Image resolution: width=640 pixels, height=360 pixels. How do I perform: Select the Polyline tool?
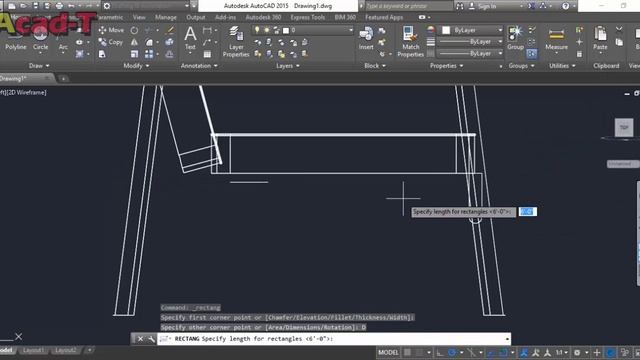coord(16,40)
